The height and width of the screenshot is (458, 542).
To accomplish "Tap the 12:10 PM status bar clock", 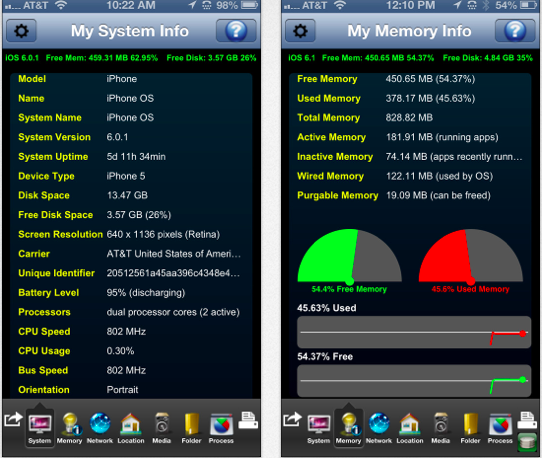I will (410, 5).
